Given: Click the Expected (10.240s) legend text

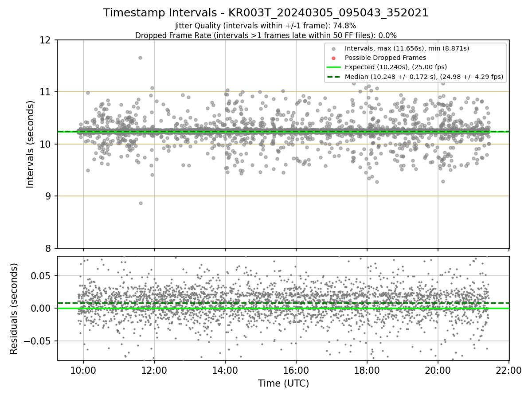Looking at the screenshot, I should tap(396, 67).
